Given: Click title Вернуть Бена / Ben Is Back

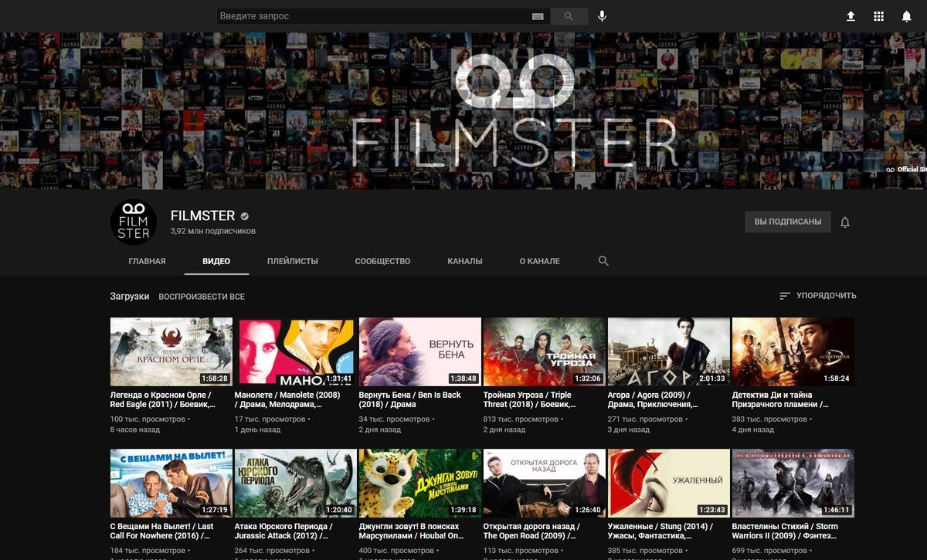Looking at the screenshot, I should [410, 399].
